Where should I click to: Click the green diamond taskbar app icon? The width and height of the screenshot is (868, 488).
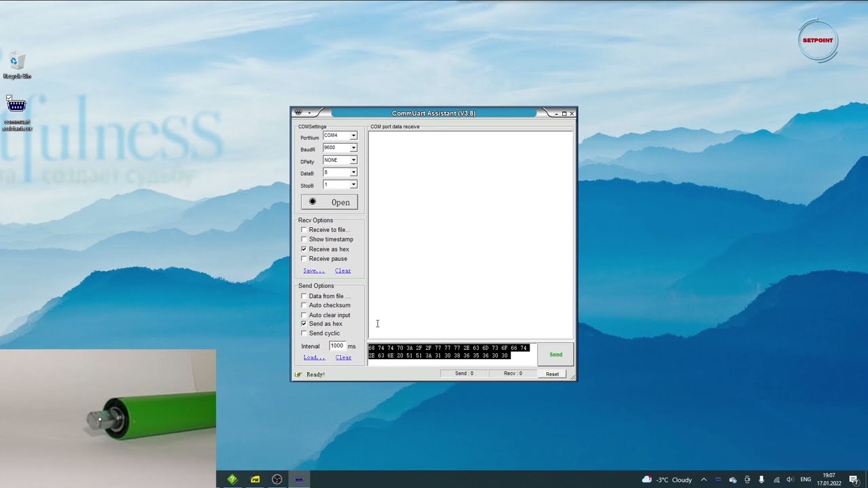click(233, 479)
